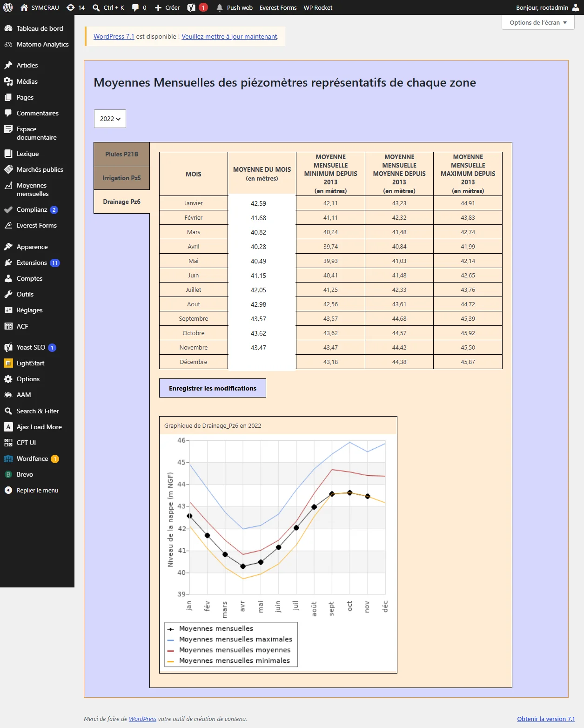Click the Commentaires icon in sidebar
The image size is (584, 728).
pyautogui.click(x=8, y=113)
